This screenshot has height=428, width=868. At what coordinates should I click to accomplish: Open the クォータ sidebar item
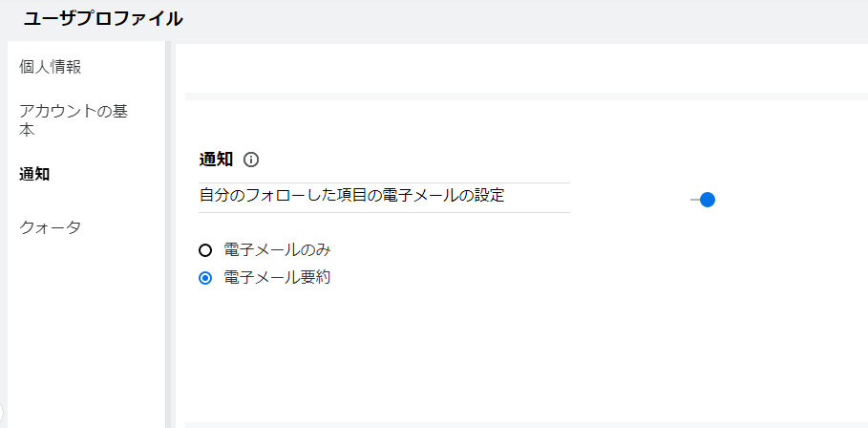tap(50, 227)
